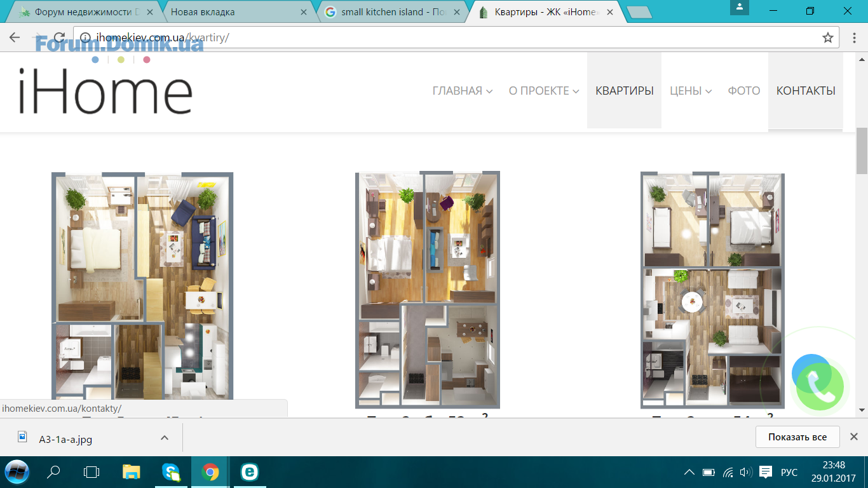The image size is (868, 488).
Task: Click the Показать все downloads button
Action: (x=797, y=437)
